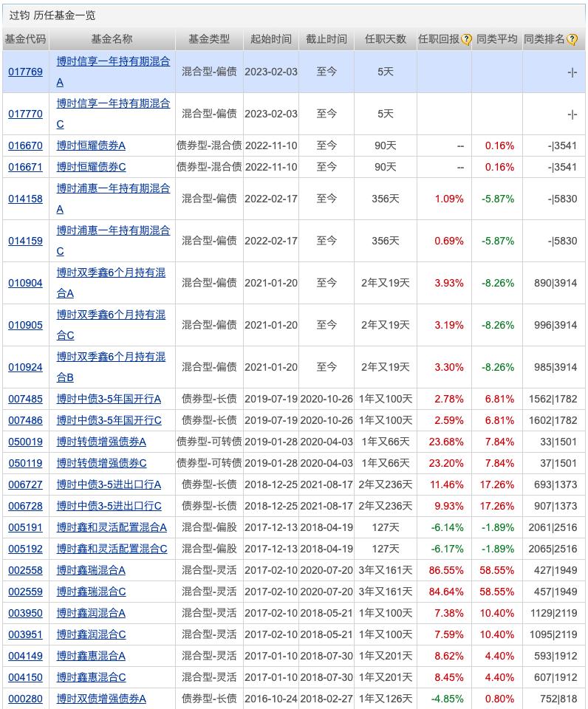Screen dimensions: 588x709
Task: Open fund 博时双季鑫6个月持有混合A
Action: point(111,283)
